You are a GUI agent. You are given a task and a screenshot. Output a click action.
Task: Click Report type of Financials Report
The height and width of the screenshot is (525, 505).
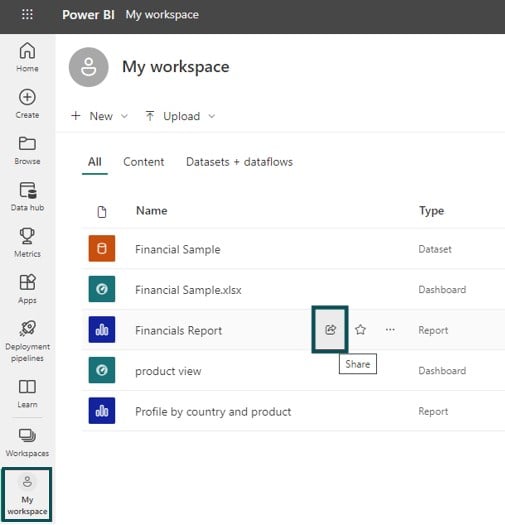coord(433,330)
